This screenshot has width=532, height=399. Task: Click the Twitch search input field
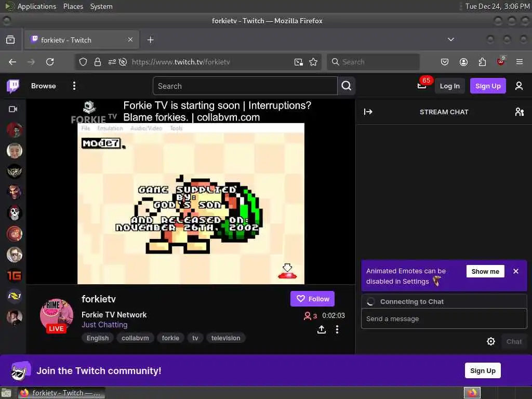pos(245,86)
